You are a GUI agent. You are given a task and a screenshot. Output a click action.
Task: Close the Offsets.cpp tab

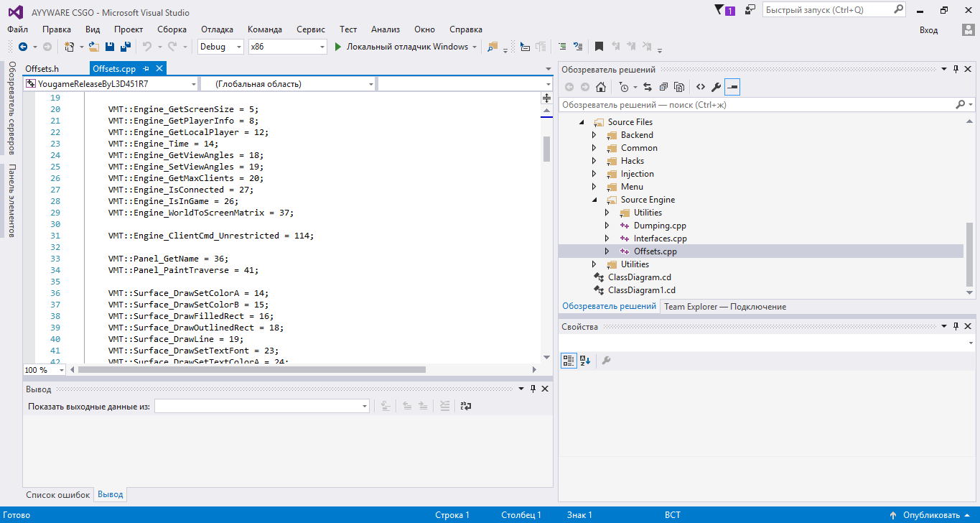coord(159,69)
